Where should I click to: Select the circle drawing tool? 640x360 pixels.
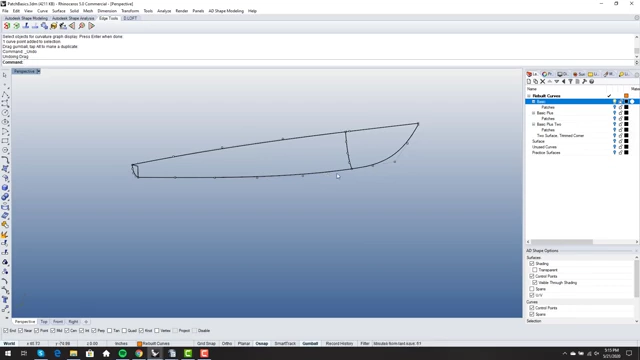[x=5, y=113]
